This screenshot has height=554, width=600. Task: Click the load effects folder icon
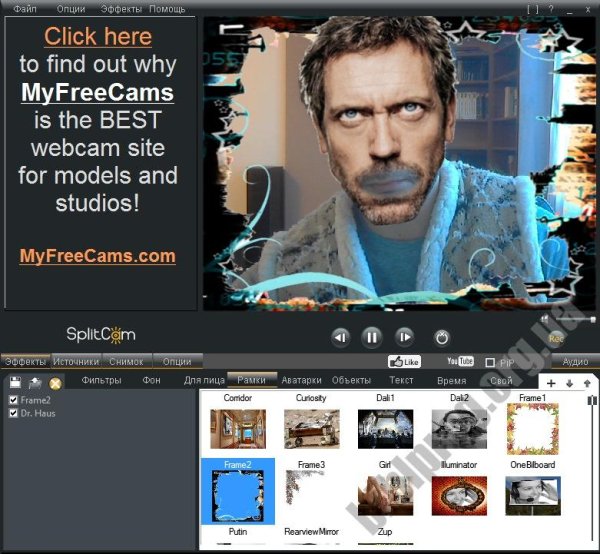pyautogui.click(x=35, y=382)
